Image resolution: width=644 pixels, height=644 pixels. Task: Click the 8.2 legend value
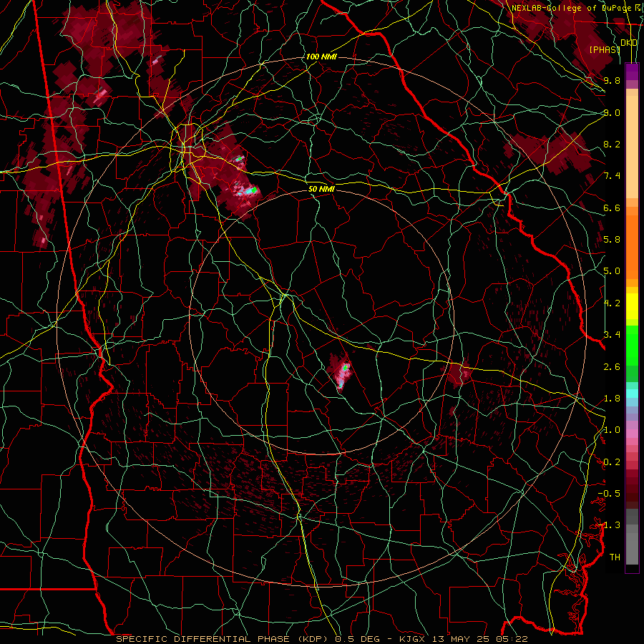pos(612,144)
